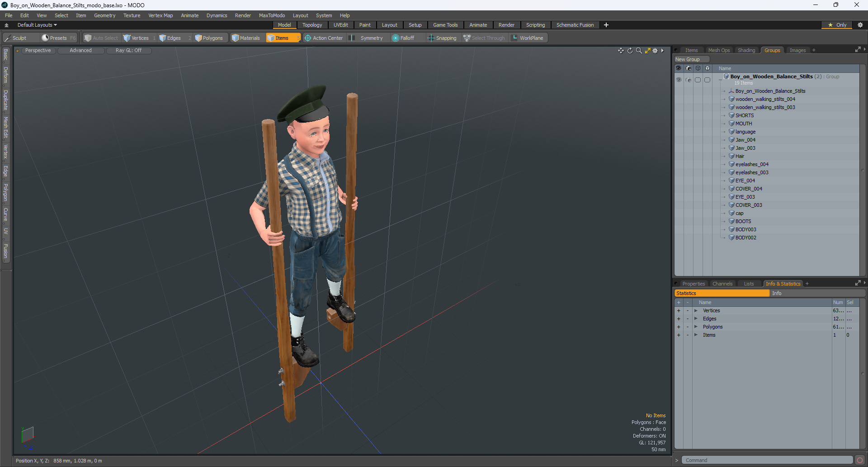
Task: Expand the Info & Statistics panel corner arrows
Action: coord(858,283)
